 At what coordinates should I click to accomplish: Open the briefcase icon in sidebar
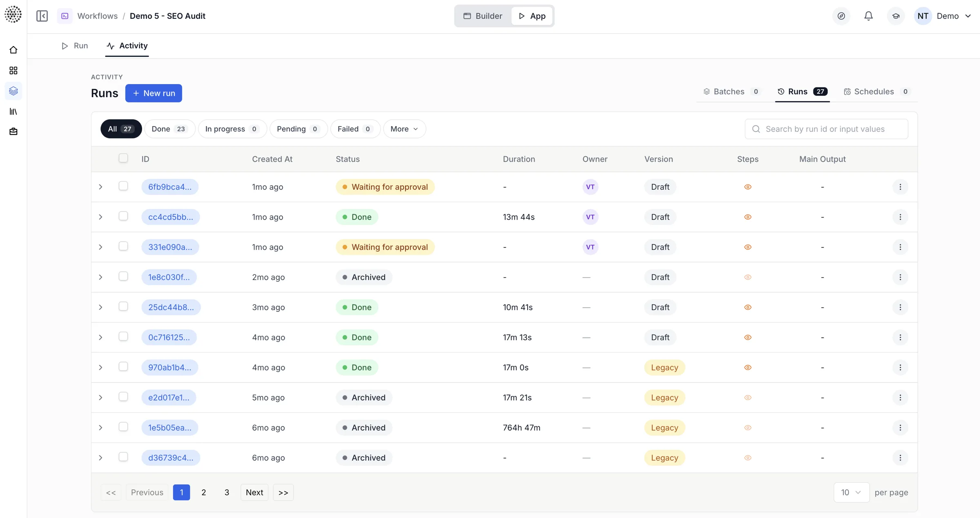[x=13, y=131]
